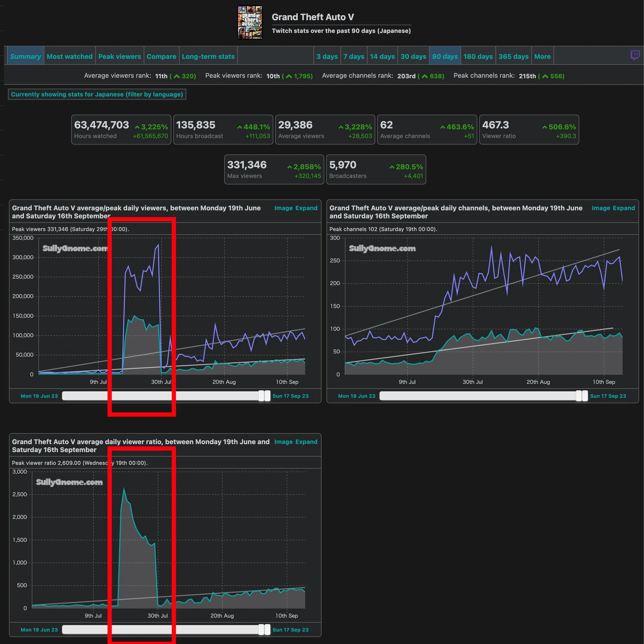
Task: Click the 467.3 Viewer ratio stat
Action: click(x=529, y=130)
